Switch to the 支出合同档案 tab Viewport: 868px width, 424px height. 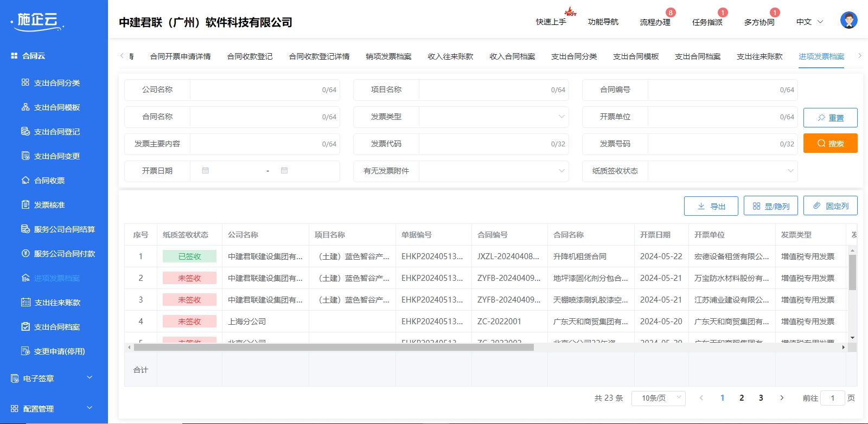click(698, 56)
